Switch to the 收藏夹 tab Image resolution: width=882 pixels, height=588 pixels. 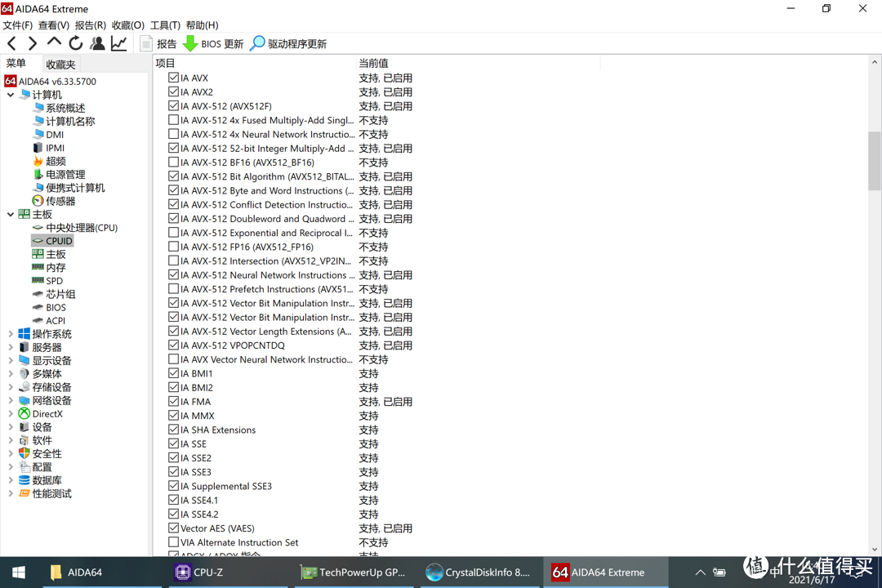pos(60,65)
